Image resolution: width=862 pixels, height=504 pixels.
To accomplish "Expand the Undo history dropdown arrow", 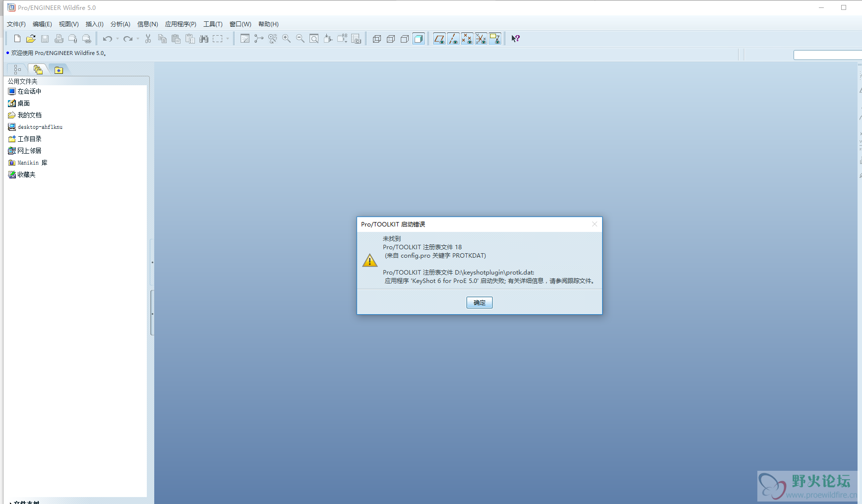I will click(118, 39).
